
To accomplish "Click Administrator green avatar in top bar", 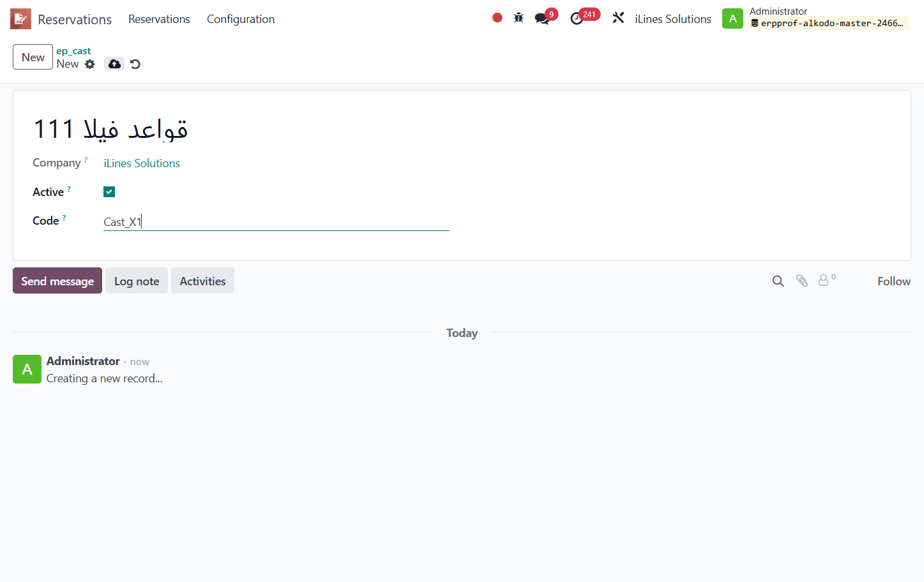I will 732,19.
